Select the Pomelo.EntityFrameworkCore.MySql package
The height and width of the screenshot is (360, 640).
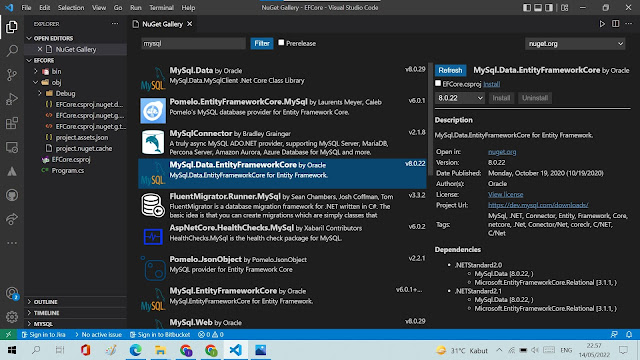click(x=282, y=110)
